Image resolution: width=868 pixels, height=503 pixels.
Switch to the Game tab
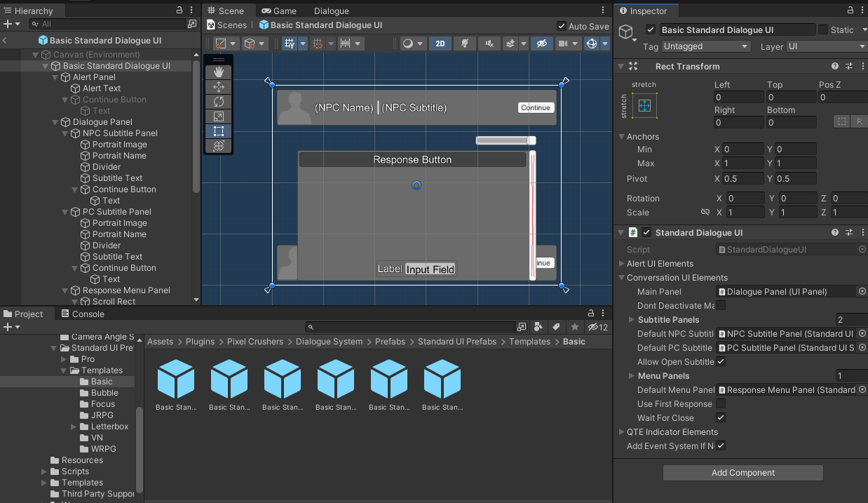[279, 11]
